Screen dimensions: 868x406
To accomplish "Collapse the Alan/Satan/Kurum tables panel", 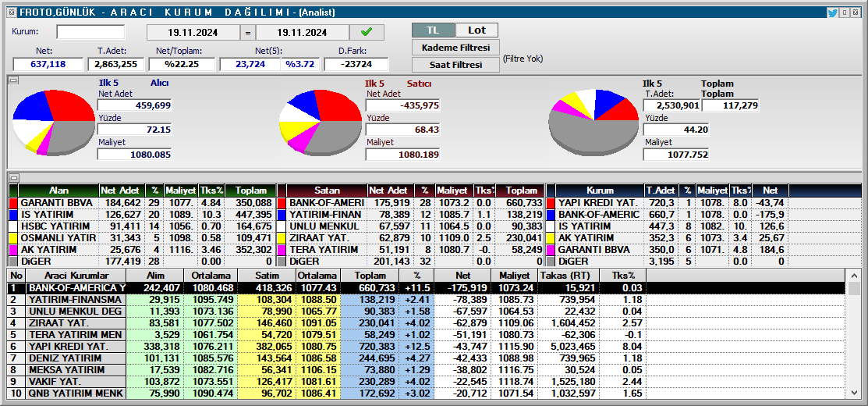I will [14, 178].
